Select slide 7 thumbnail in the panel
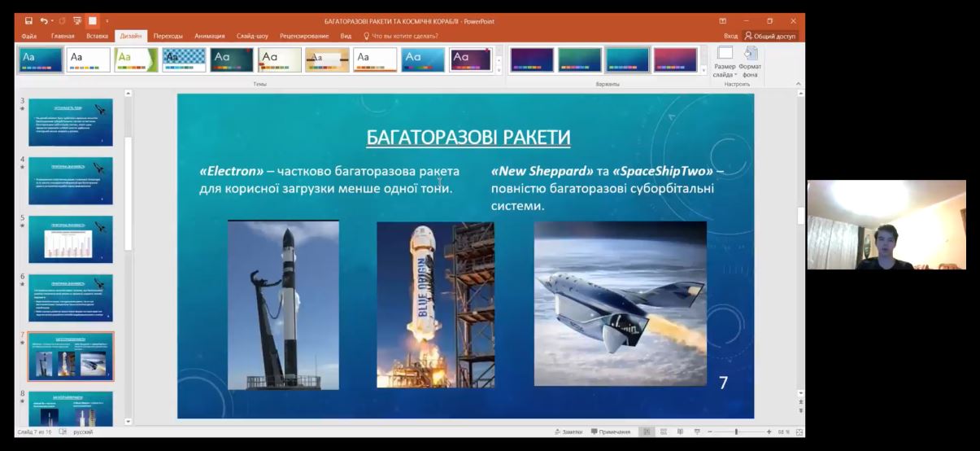The height and width of the screenshot is (451, 980). point(70,356)
